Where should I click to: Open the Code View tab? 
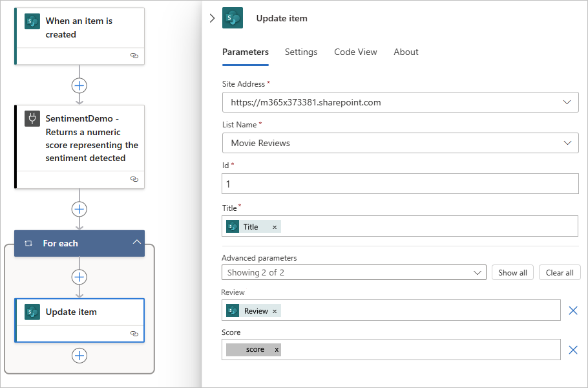coord(355,52)
